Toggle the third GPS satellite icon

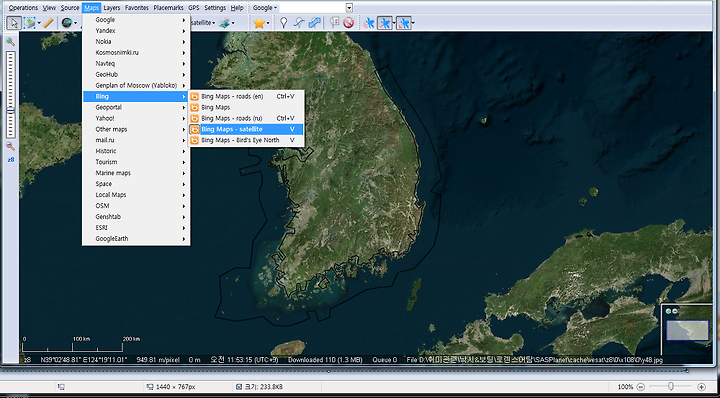pos(404,22)
